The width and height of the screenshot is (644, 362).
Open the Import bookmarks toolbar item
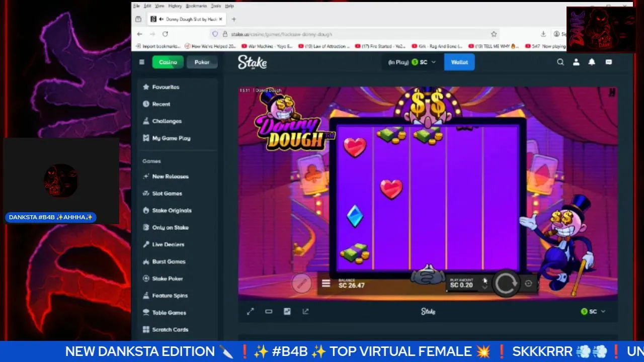[157, 46]
